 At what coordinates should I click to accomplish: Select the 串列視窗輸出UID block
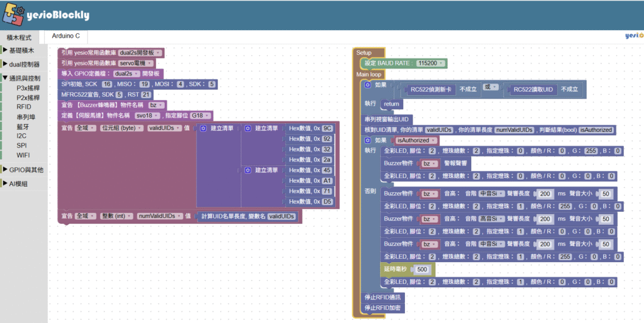pos(387,119)
